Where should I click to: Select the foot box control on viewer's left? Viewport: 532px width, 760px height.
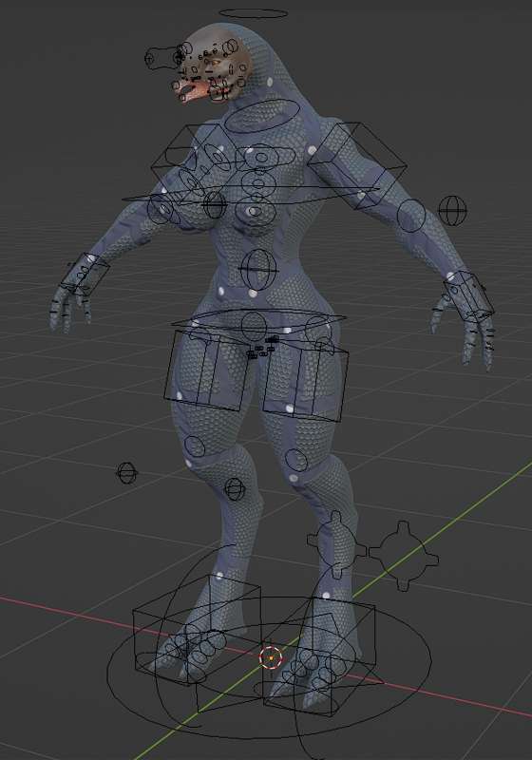coord(198,630)
